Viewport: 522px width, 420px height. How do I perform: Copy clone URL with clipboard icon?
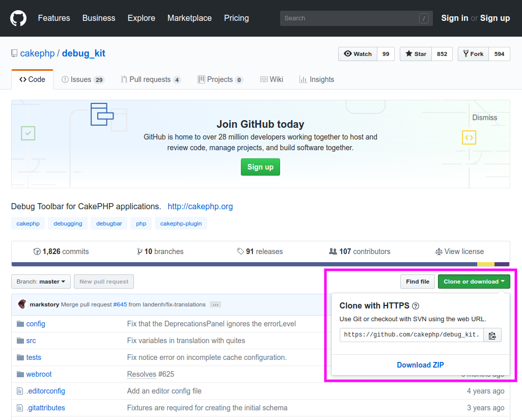(x=492, y=335)
